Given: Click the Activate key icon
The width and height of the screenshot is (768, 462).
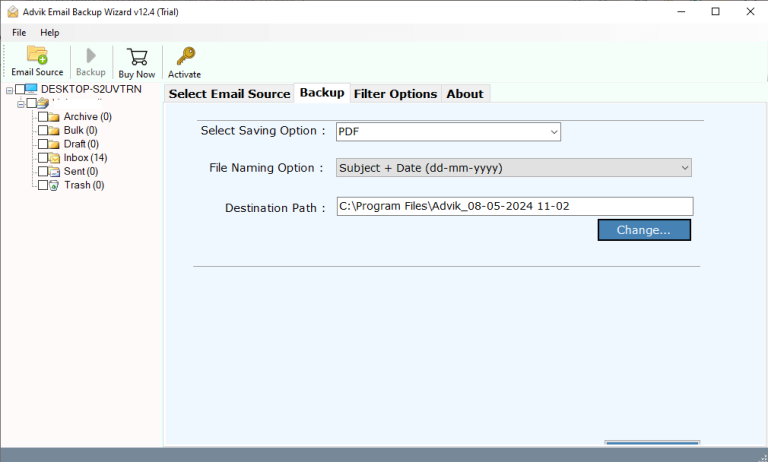Looking at the screenshot, I should click(x=184, y=55).
